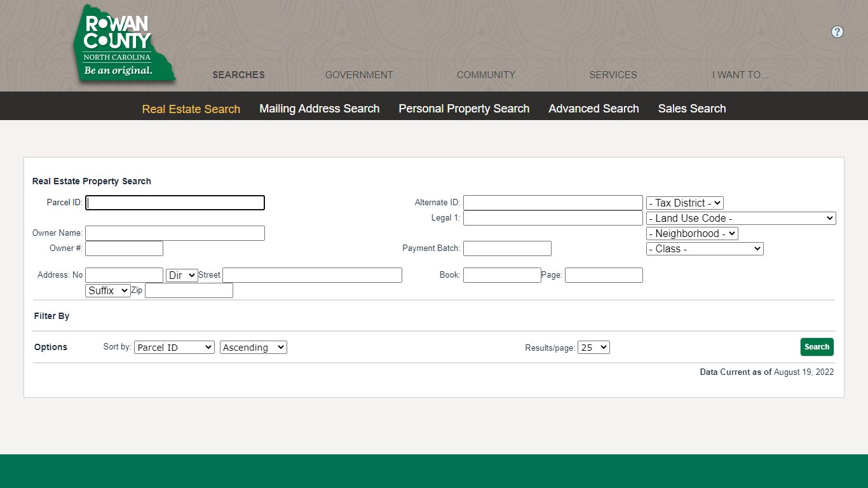
Task: Open the Sales Search tab
Action: click(692, 109)
